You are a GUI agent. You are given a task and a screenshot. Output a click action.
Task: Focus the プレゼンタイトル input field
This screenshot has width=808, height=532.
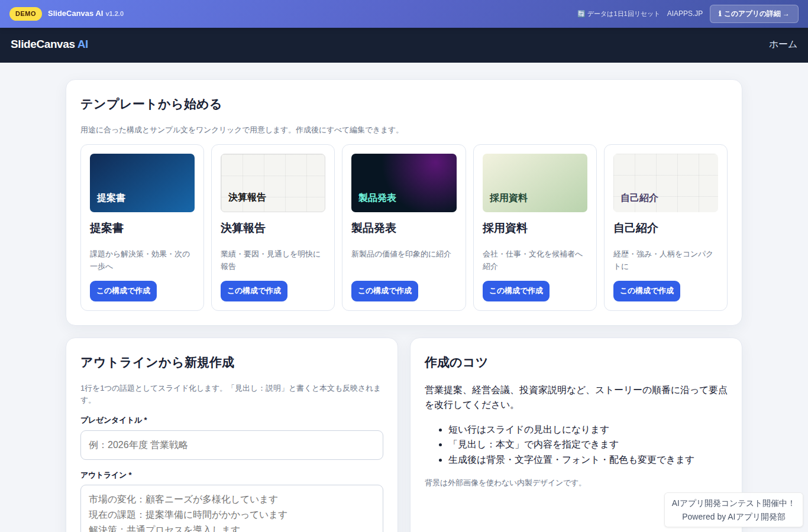(232, 445)
